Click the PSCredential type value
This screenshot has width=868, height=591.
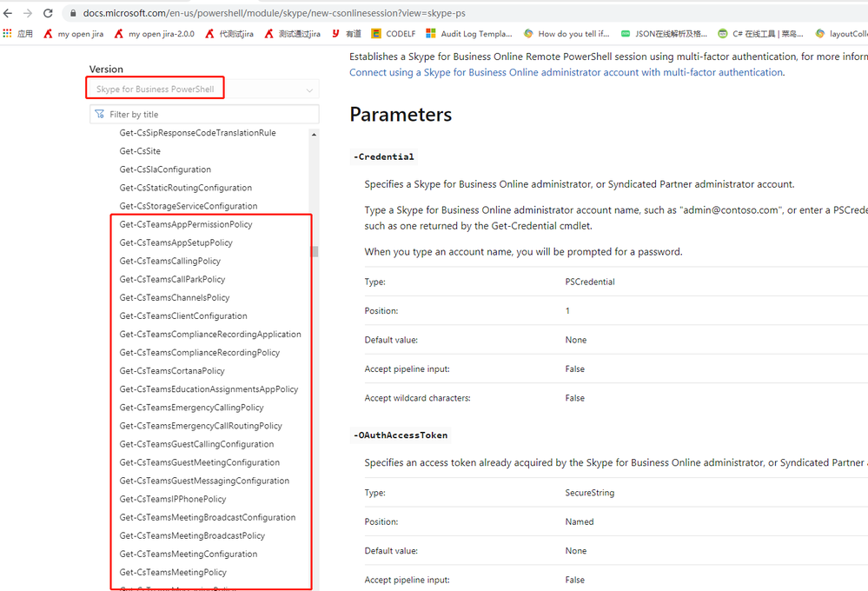[590, 282]
